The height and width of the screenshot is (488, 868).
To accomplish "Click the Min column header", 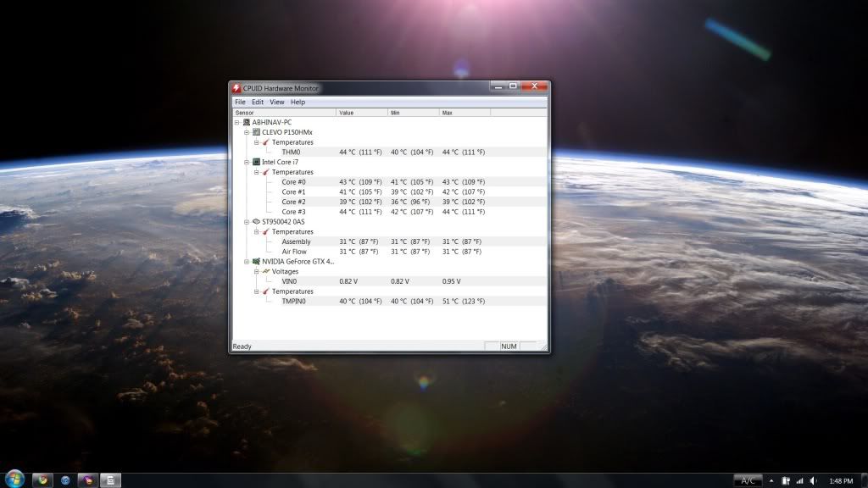I will [x=414, y=113].
